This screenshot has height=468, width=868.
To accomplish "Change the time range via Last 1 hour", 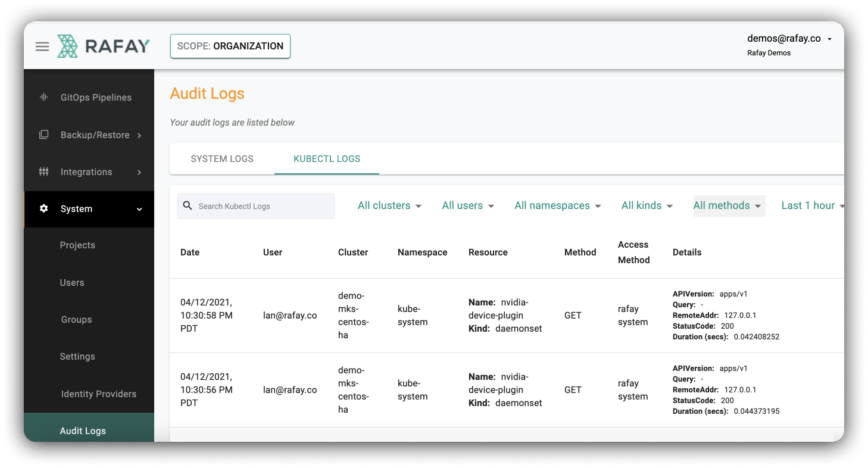I will point(811,205).
